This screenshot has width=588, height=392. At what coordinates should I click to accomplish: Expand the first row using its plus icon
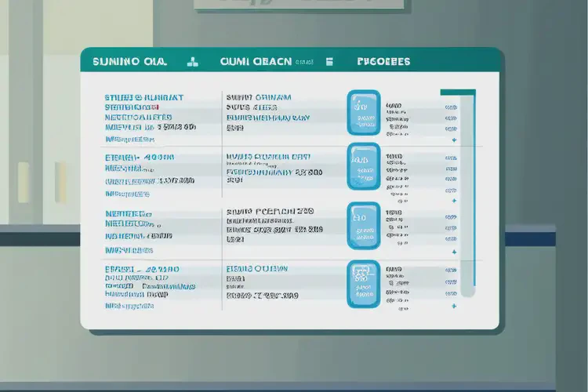coord(454,140)
